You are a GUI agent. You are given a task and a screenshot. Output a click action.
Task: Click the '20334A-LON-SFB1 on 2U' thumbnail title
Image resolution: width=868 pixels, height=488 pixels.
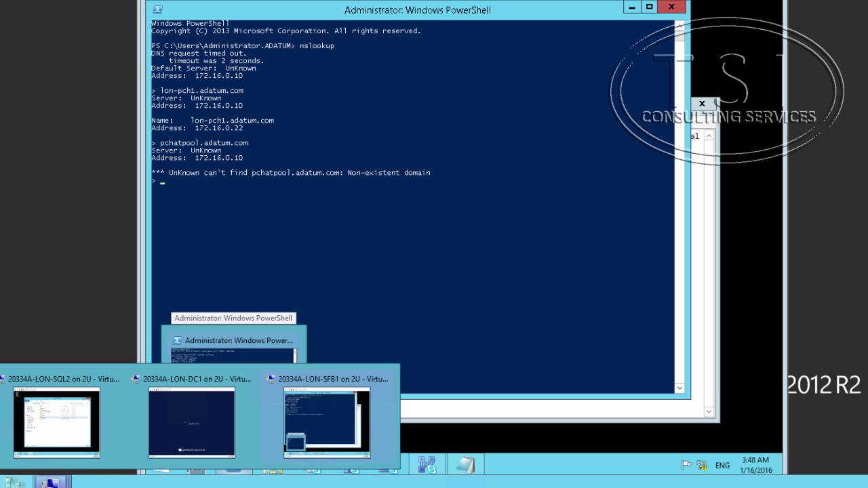[x=333, y=379]
